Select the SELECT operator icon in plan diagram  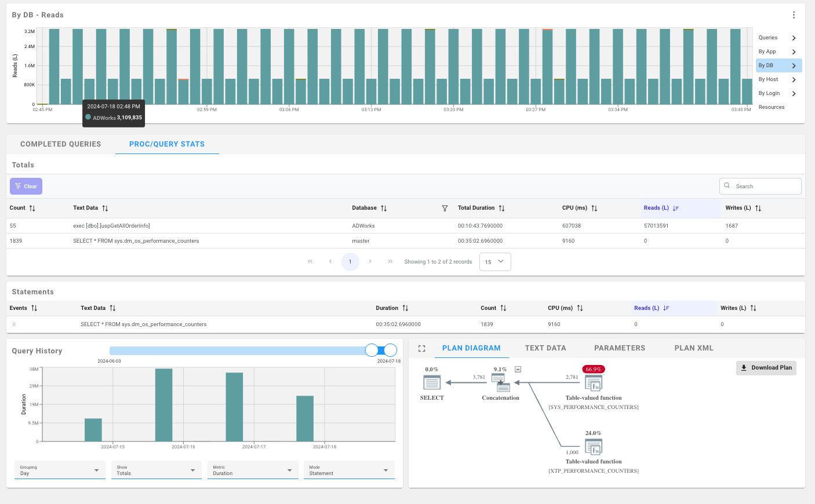[431, 382]
